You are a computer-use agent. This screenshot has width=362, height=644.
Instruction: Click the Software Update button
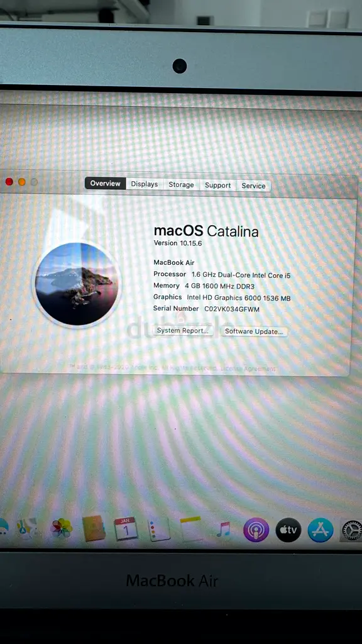click(254, 331)
